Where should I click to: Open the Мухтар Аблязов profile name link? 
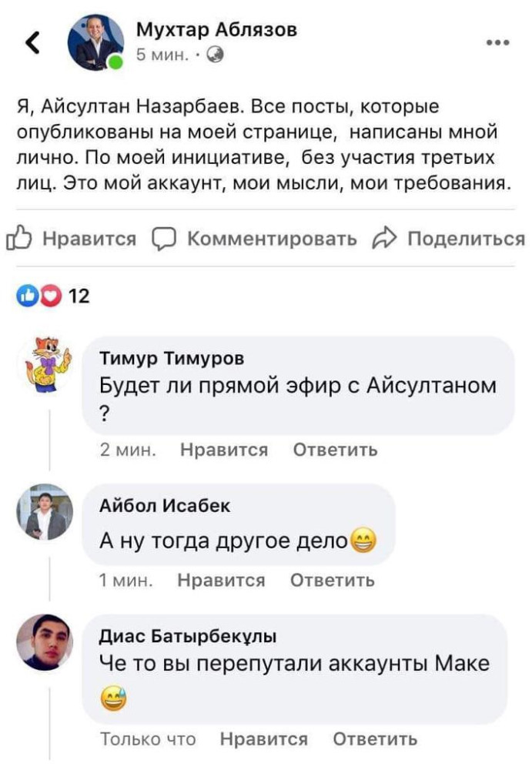(x=216, y=30)
